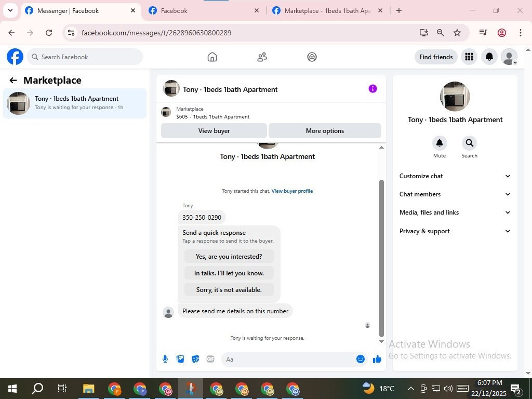
Task: Mute the conversation with bell icon
Action: 440,143
